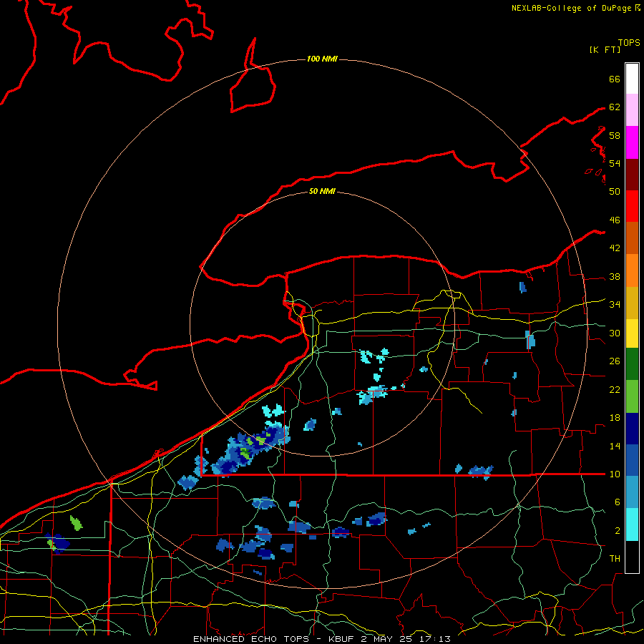Click the cyan legend swatch
The height and width of the screenshot is (644, 644).
click(x=632, y=525)
